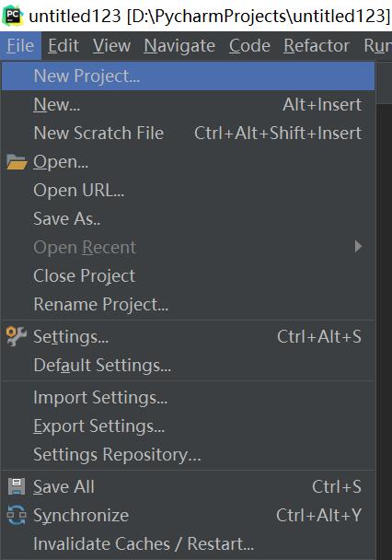Click the Synchronize refresh arrows icon

17,515
